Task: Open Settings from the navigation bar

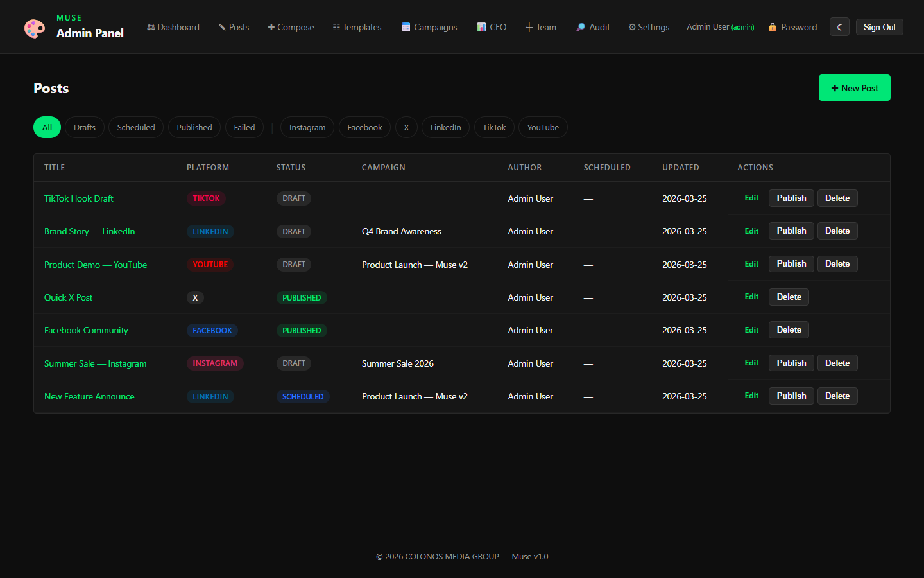Action: coord(649,27)
